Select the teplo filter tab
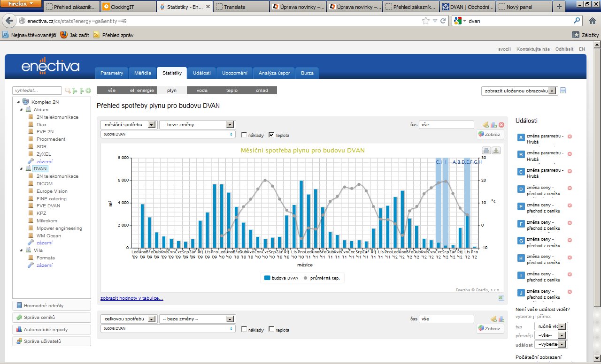This screenshot has width=601, height=364. (232, 91)
